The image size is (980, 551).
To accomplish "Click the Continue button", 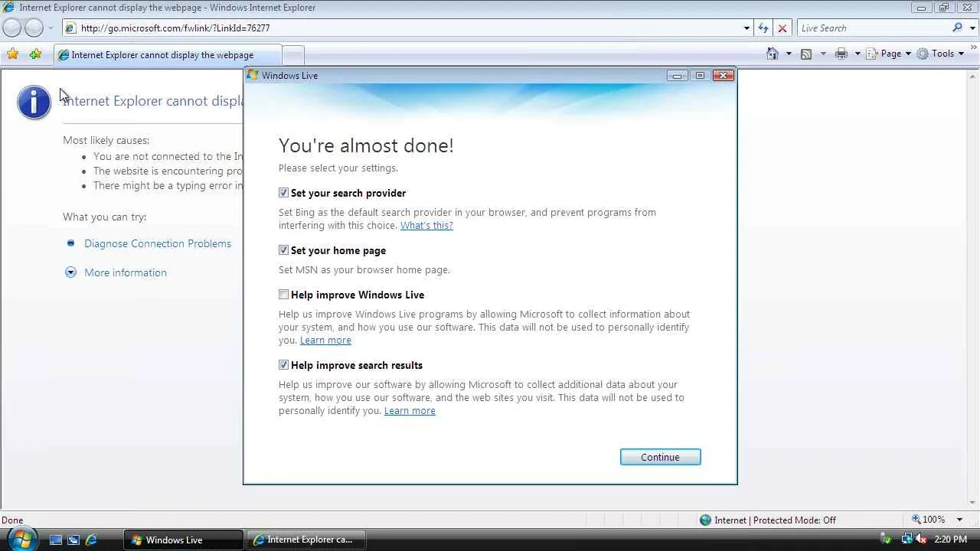I will (x=660, y=457).
